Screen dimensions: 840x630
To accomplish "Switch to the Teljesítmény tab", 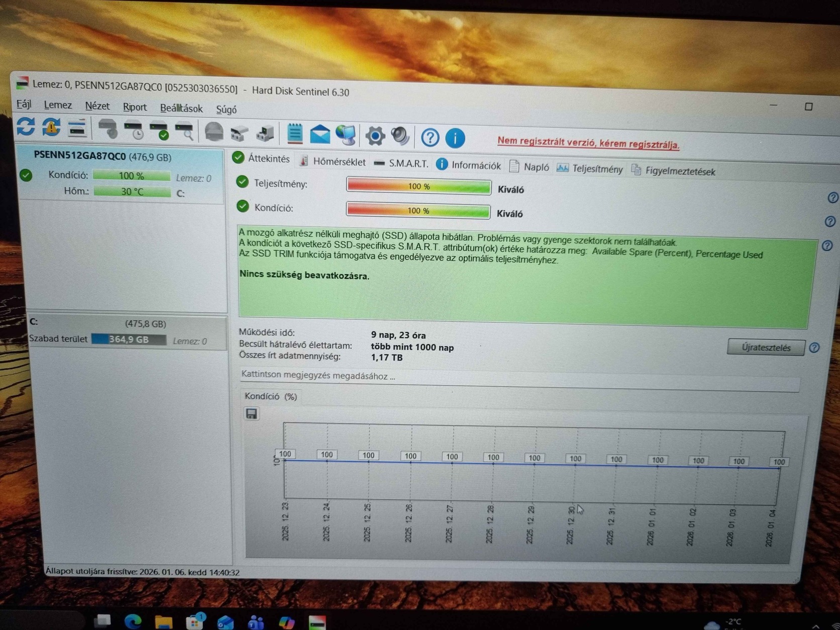I will click(x=590, y=169).
